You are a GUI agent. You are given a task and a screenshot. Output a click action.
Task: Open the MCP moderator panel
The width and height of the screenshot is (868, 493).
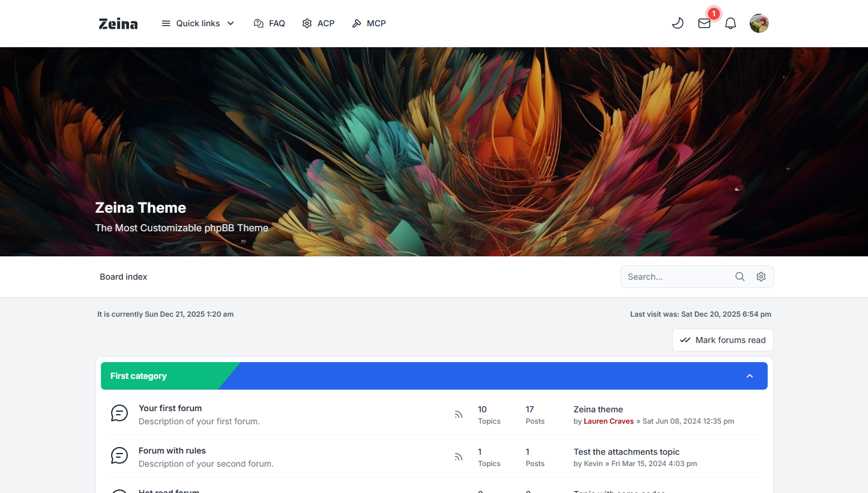coord(369,23)
